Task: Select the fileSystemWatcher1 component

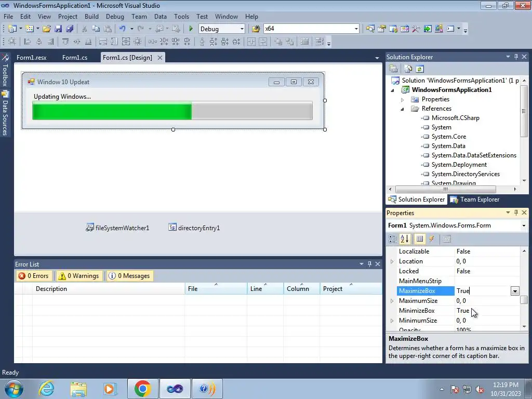Action: (117, 228)
